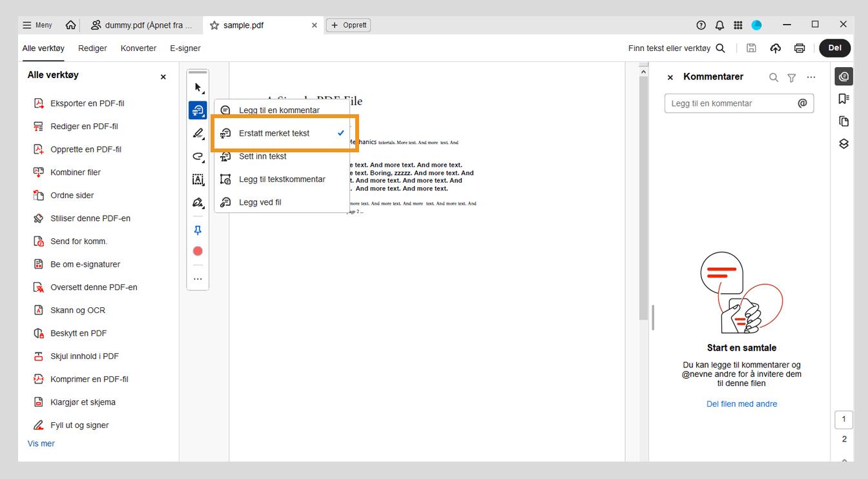Select the freehand draw loop tool

tap(198, 156)
